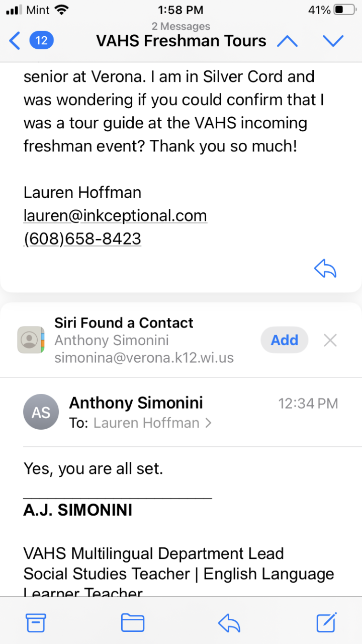Dismiss the Siri Found a Contact banner
Image resolution: width=362 pixels, height=644 pixels.
pos(330,341)
